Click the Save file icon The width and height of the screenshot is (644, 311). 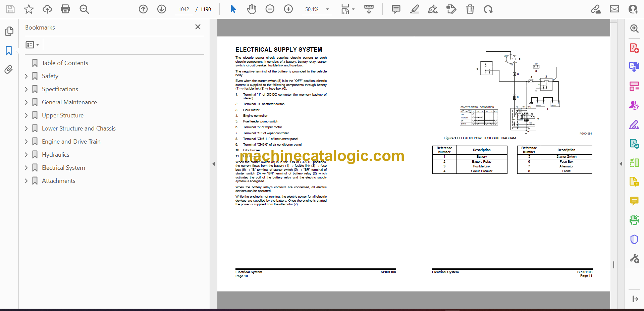(10, 9)
